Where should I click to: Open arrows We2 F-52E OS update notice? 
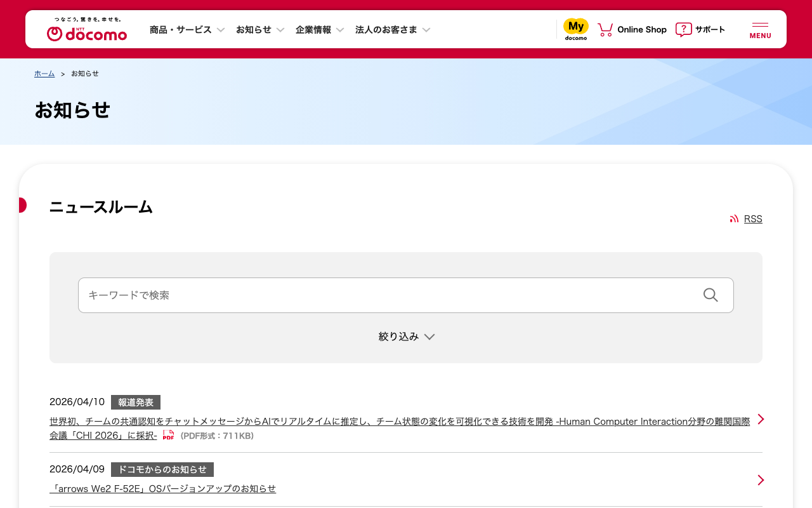[163, 488]
